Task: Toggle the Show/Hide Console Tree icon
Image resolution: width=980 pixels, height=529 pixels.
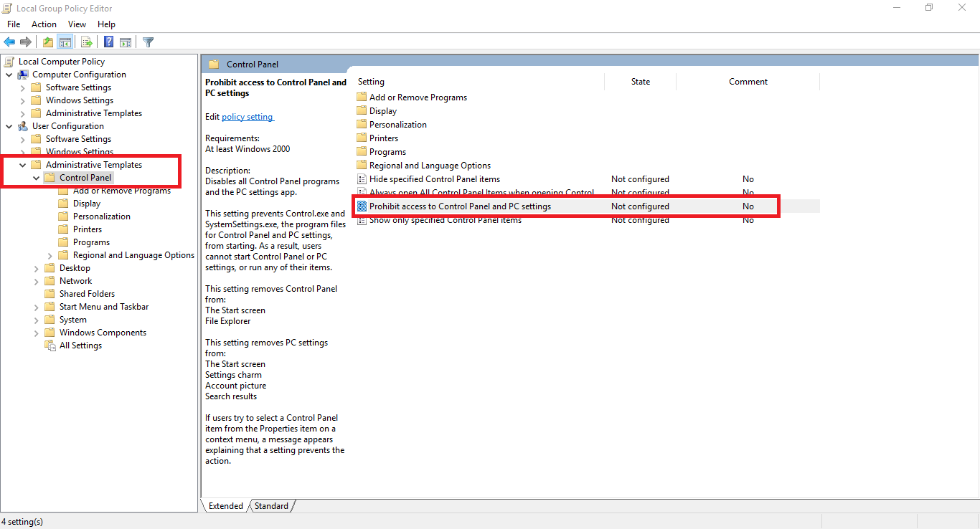Action: coord(65,42)
